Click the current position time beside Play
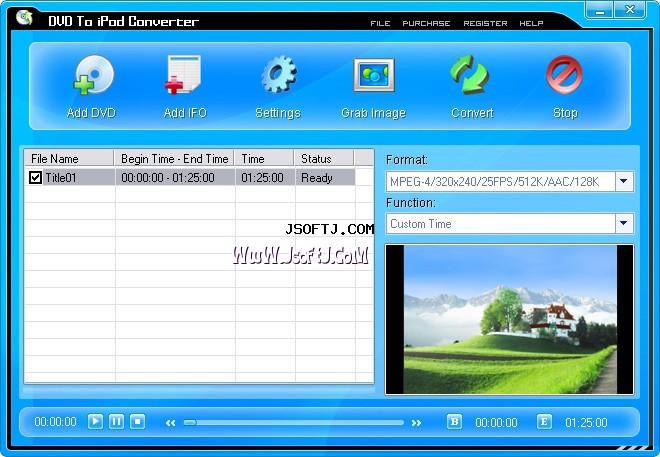The height and width of the screenshot is (457, 660). pos(55,422)
